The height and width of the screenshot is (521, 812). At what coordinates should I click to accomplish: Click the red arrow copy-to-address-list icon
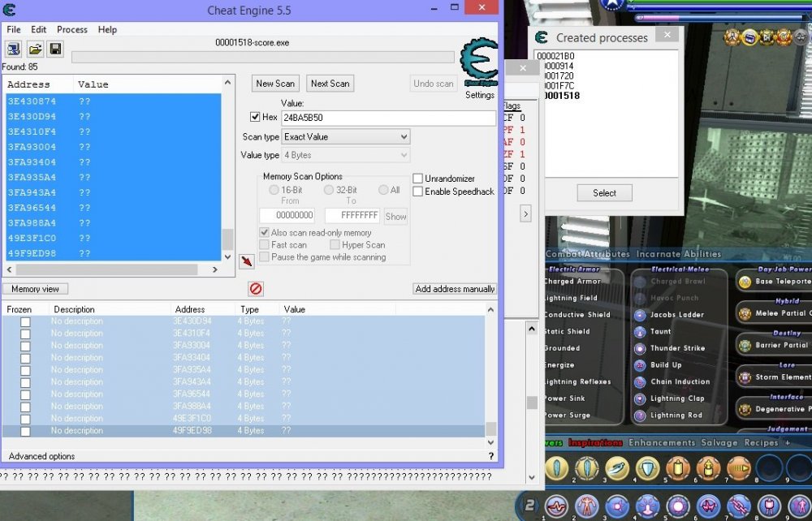(247, 261)
